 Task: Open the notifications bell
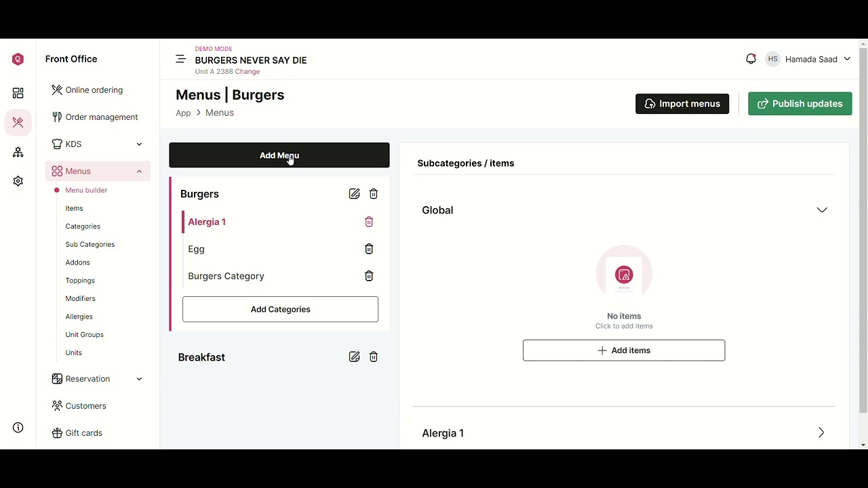tap(751, 59)
